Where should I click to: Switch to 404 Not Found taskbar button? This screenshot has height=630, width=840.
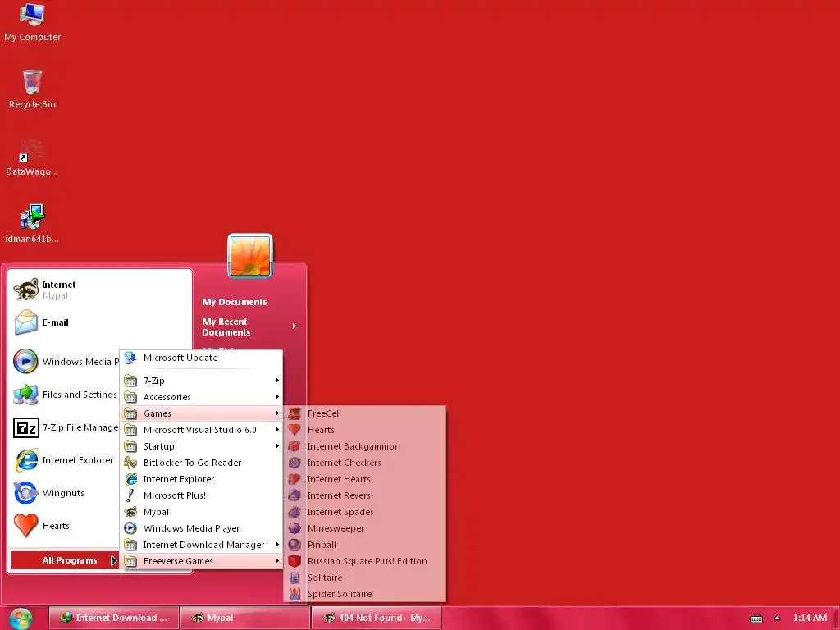pyautogui.click(x=376, y=618)
